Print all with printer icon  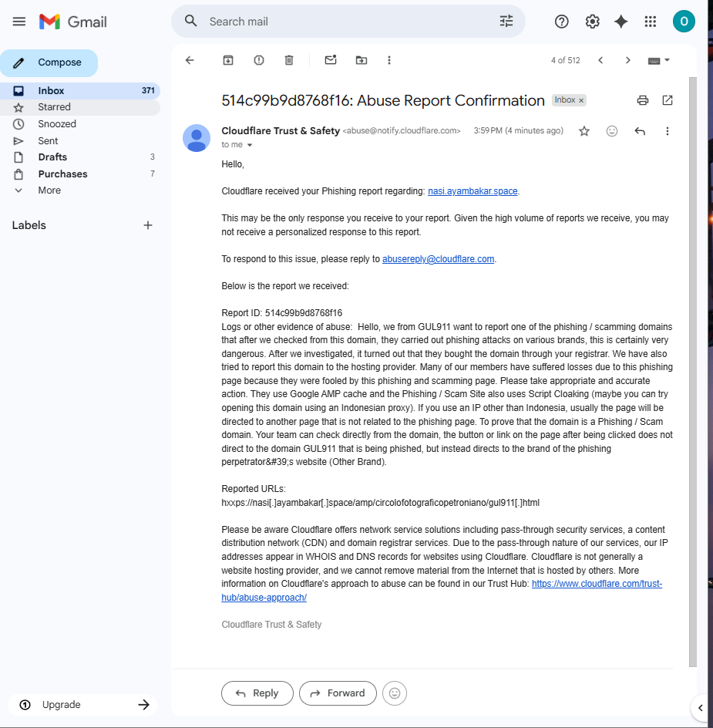coord(642,100)
